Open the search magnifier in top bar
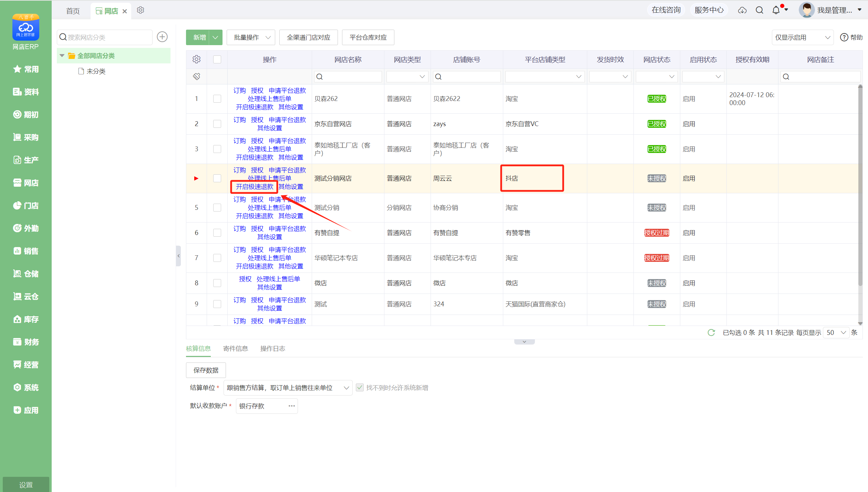The image size is (868, 492). coord(759,10)
